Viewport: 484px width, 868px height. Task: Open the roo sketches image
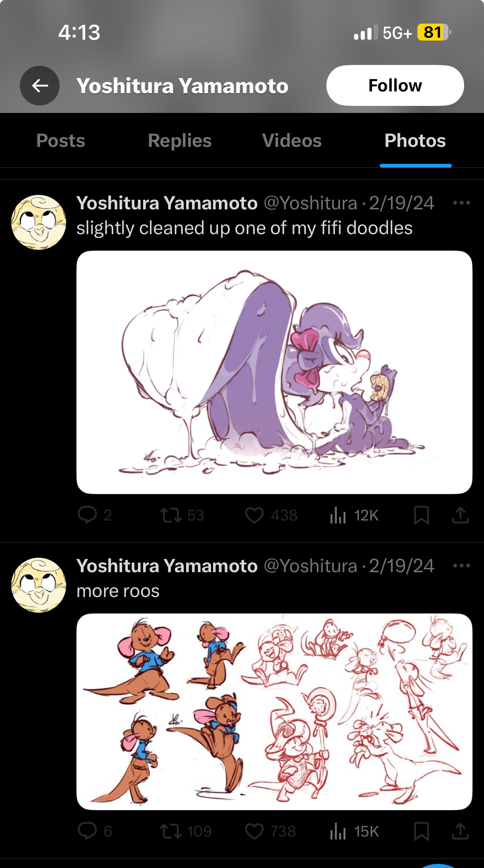274,712
